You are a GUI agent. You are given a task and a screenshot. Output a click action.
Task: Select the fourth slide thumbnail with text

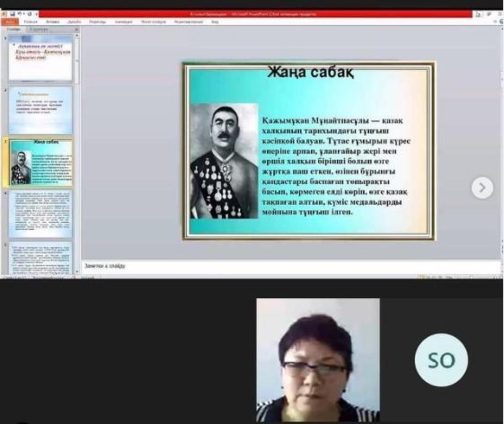click(x=40, y=214)
